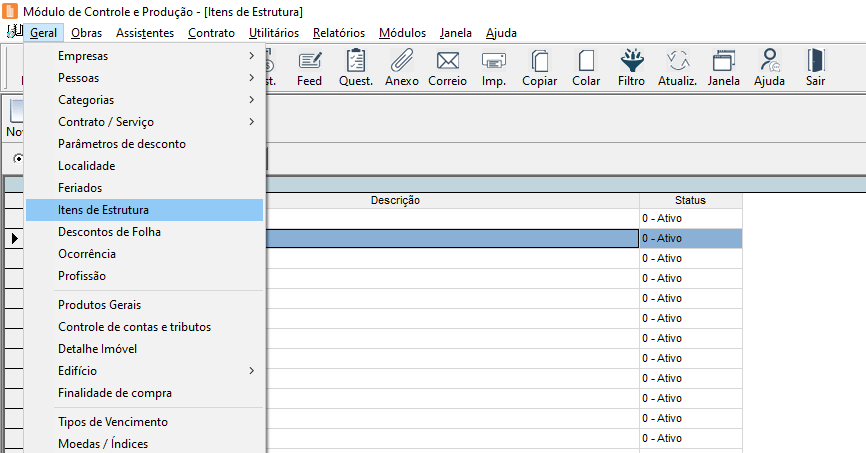Open the Relatórios menu
866x453 pixels.
[x=338, y=33]
